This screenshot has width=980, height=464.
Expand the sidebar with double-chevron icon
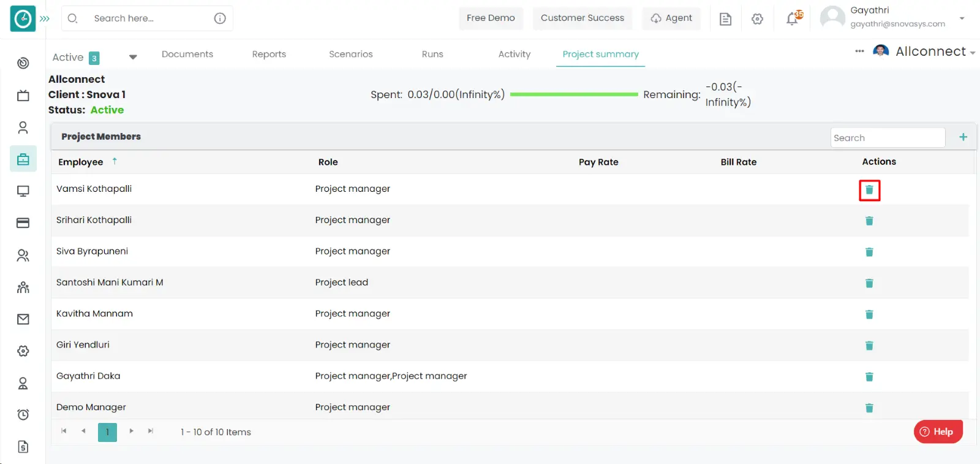(45, 19)
